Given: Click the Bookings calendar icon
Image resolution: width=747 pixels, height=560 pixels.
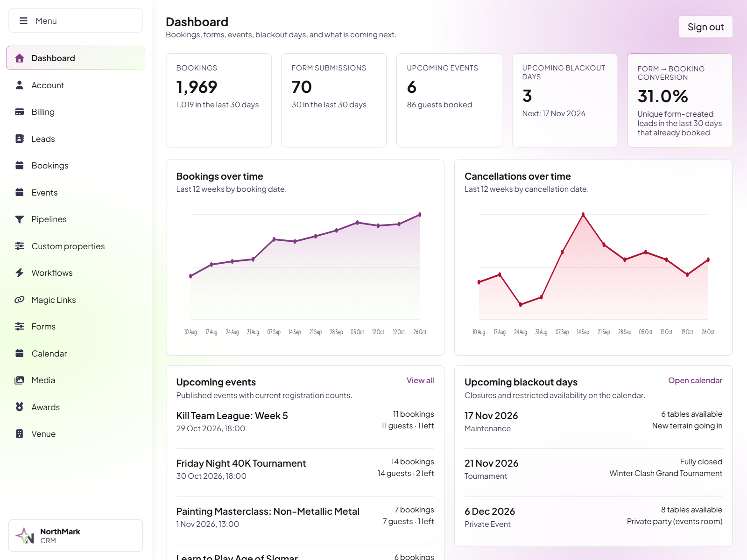Looking at the screenshot, I should pyautogui.click(x=19, y=165).
